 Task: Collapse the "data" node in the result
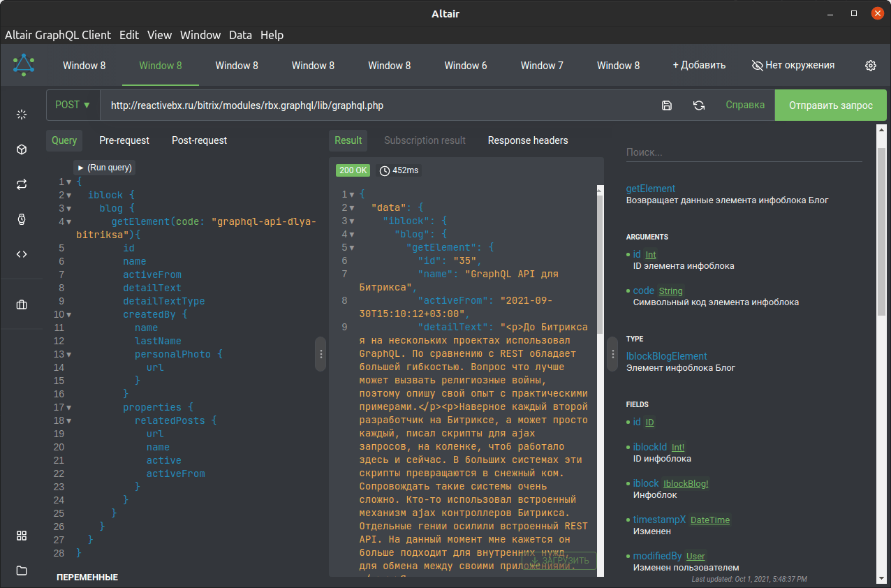coord(351,208)
